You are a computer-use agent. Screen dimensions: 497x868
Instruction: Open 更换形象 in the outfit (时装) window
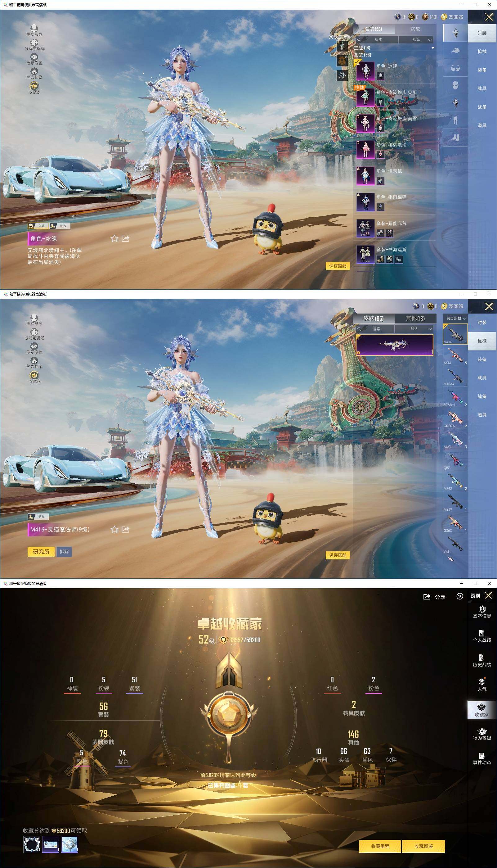coord(34,30)
